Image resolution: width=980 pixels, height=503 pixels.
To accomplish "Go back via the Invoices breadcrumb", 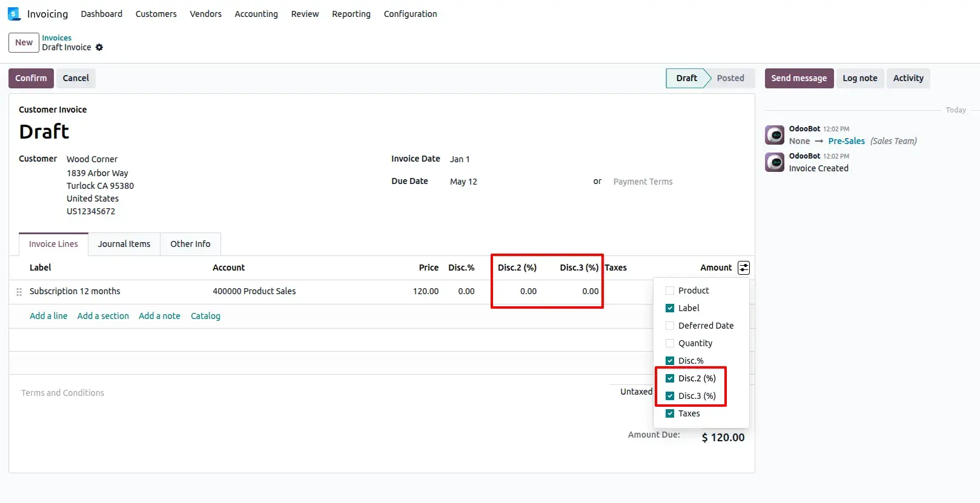I will tap(56, 38).
